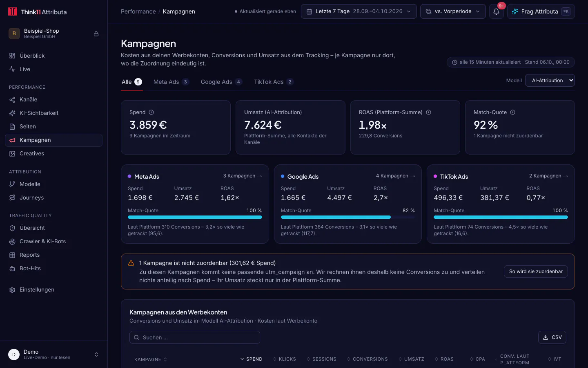This screenshot has width=588, height=368.
Task: Open Reports in the sidebar
Action: 53,255
